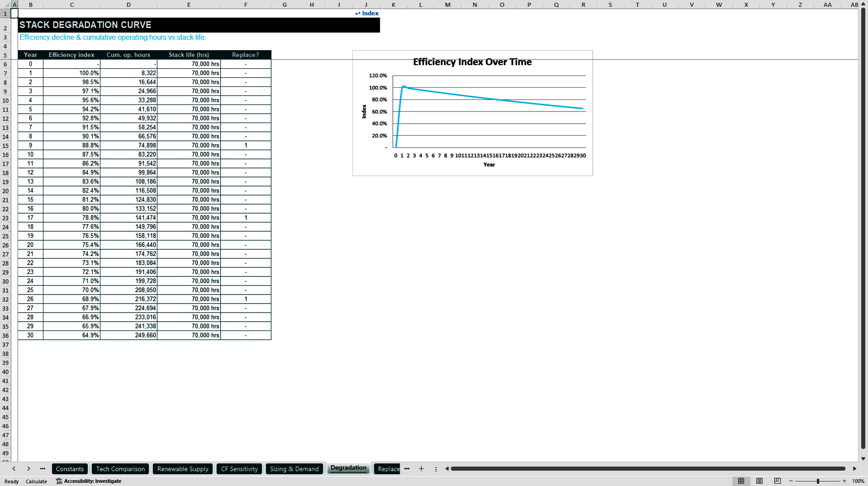Select the 249,660 cumulative hours cell
This screenshot has height=486, width=868.
[x=128, y=335]
